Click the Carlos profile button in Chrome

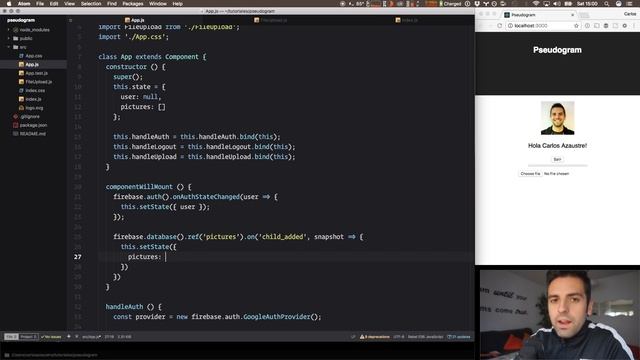tap(630, 14)
